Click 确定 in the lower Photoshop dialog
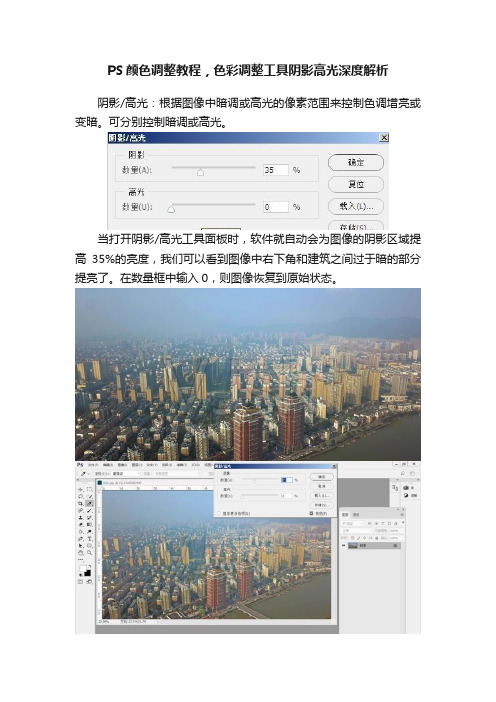The image size is (496, 702). tap(321, 477)
